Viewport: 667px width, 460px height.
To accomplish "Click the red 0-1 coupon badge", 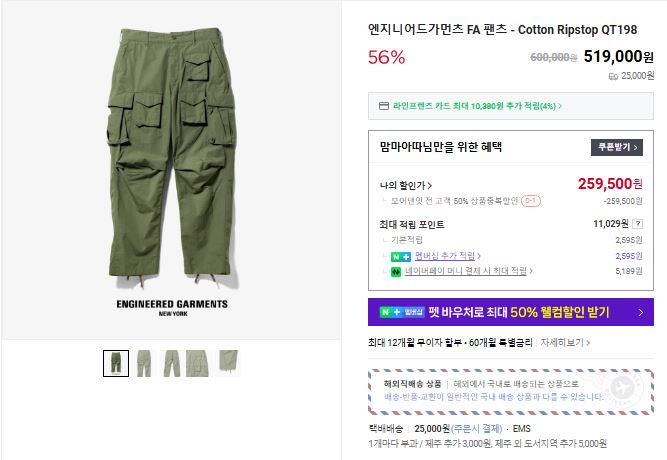I will point(530,200).
